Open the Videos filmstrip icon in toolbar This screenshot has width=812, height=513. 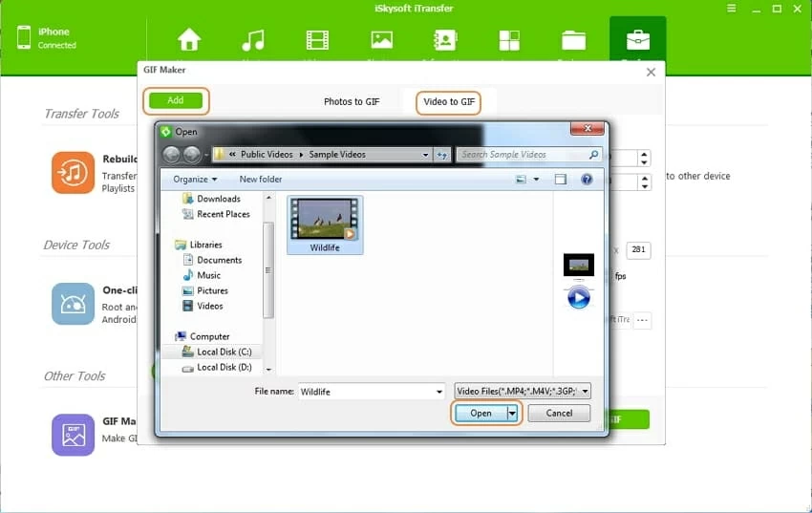coord(317,40)
